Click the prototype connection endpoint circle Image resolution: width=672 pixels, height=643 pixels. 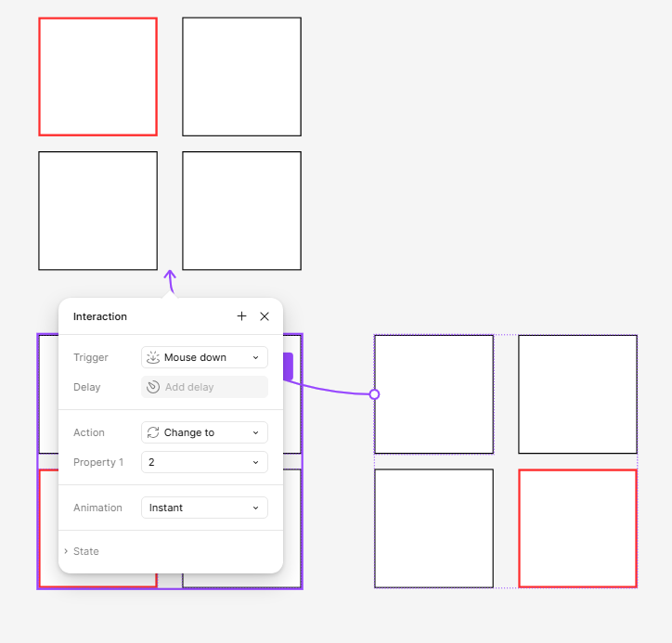pyautogui.click(x=374, y=394)
